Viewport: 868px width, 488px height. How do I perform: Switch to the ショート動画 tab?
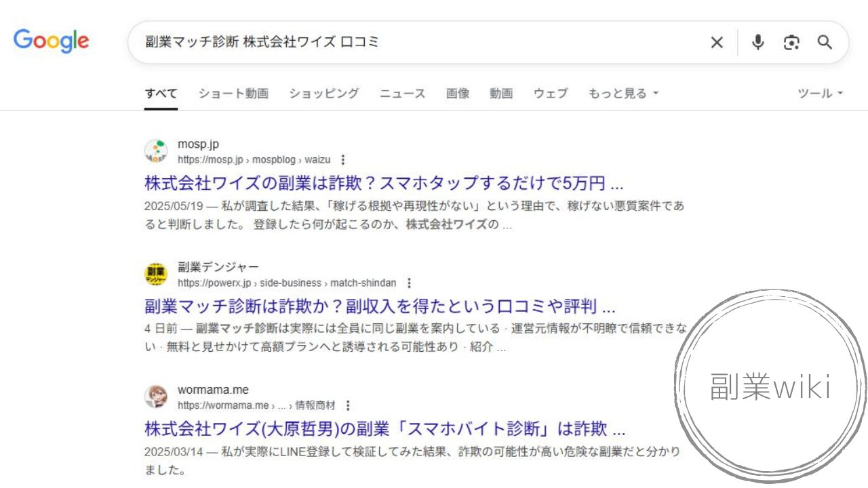[233, 94]
